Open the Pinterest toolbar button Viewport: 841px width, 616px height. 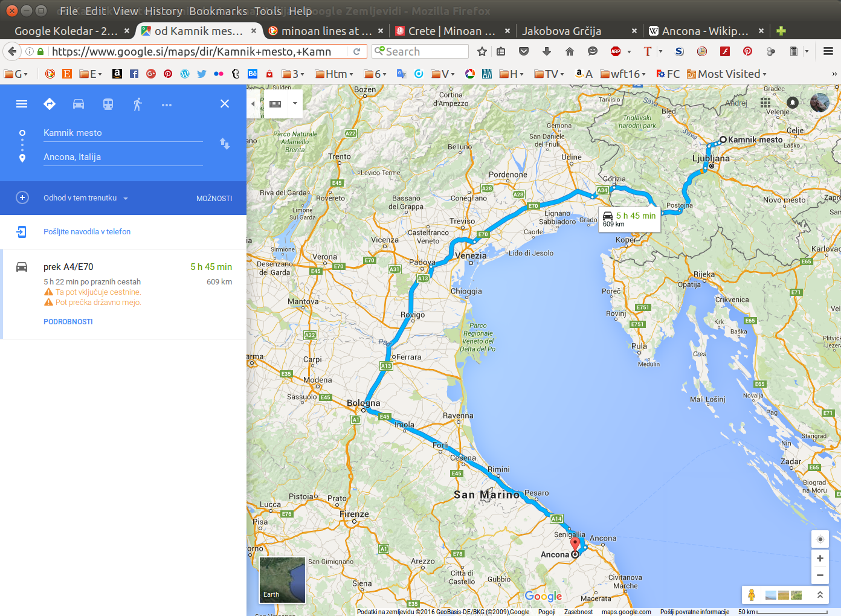(747, 51)
